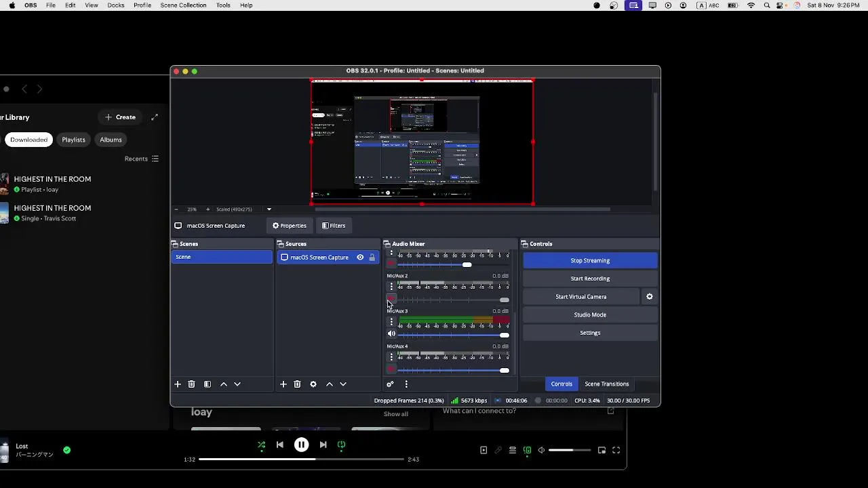Skip to next track in Spotify

click(x=323, y=445)
